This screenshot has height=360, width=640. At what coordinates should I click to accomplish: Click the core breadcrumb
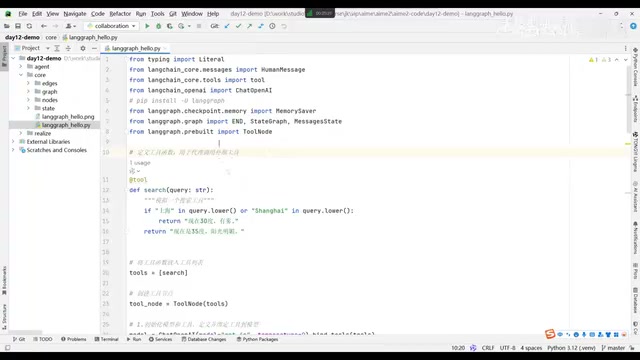[x=51, y=37]
